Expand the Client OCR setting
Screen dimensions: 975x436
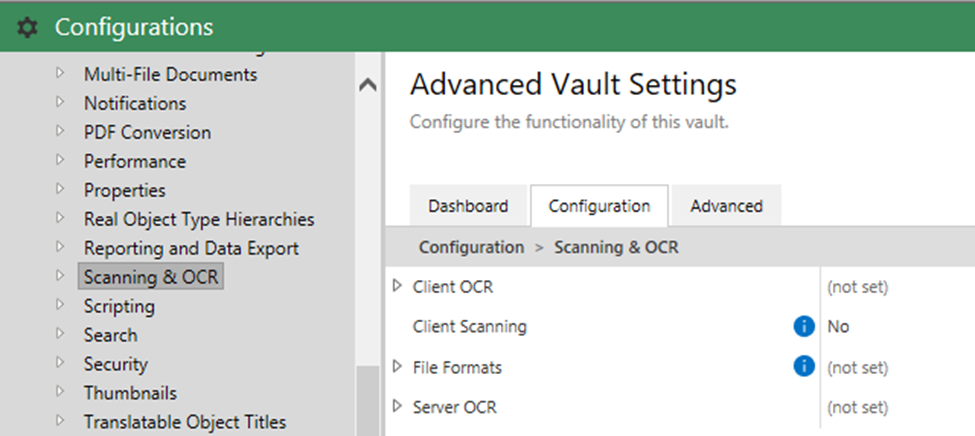click(x=397, y=287)
